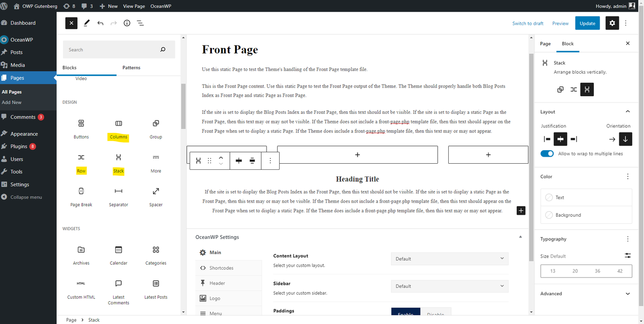Set vertical orientation arrow in Layout
The image size is (644, 324).
point(625,139)
